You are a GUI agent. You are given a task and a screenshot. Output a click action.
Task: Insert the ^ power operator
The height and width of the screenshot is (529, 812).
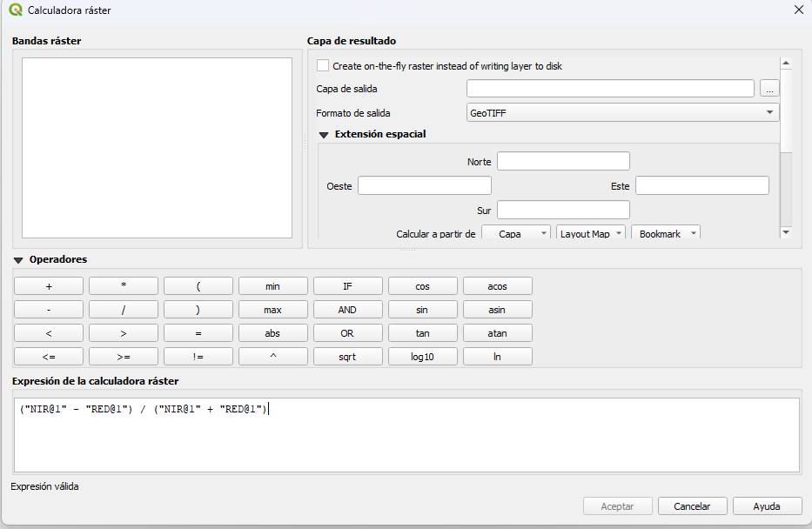click(x=273, y=356)
